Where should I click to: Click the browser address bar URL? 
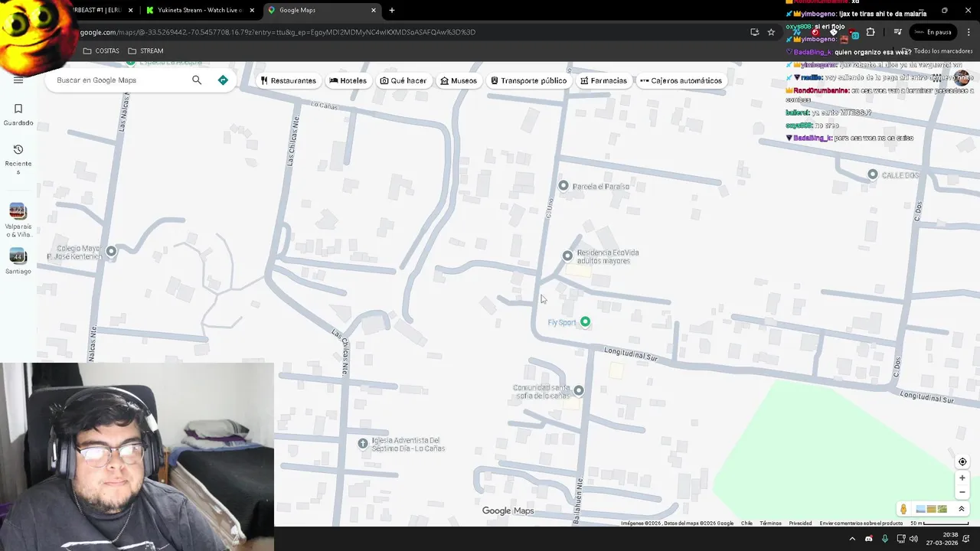pos(277,32)
